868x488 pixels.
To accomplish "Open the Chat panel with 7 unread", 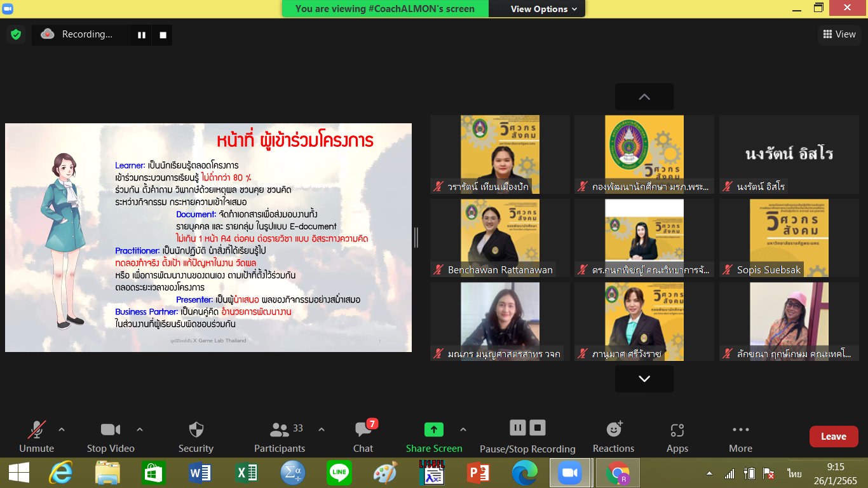I will (363, 437).
